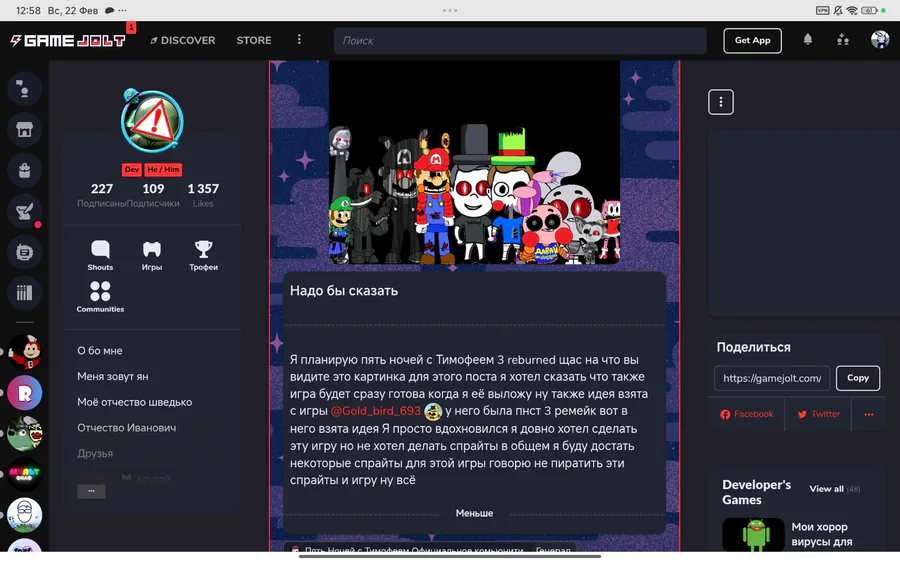View the 227 Подписаны following count

(102, 195)
